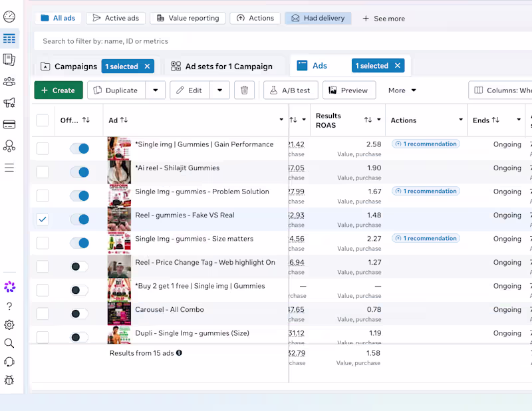This screenshot has width=532, height=411.
Task: Focus the search filter field
Action: point(283,41)
